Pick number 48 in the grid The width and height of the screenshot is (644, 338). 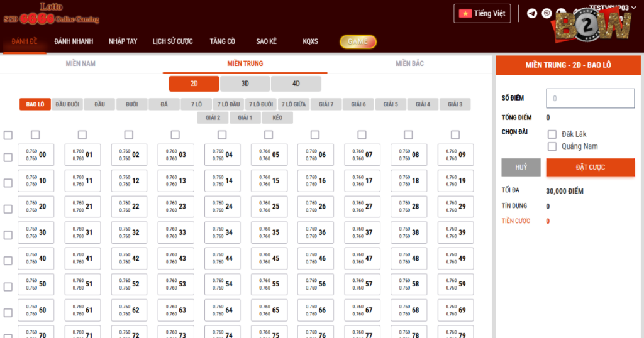(x=409, y=258)
